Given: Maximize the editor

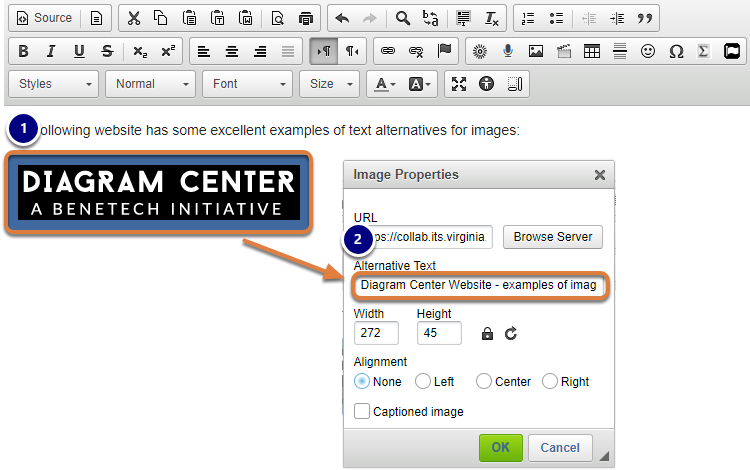Looking at the screenshot, I should tap(459, 84).
